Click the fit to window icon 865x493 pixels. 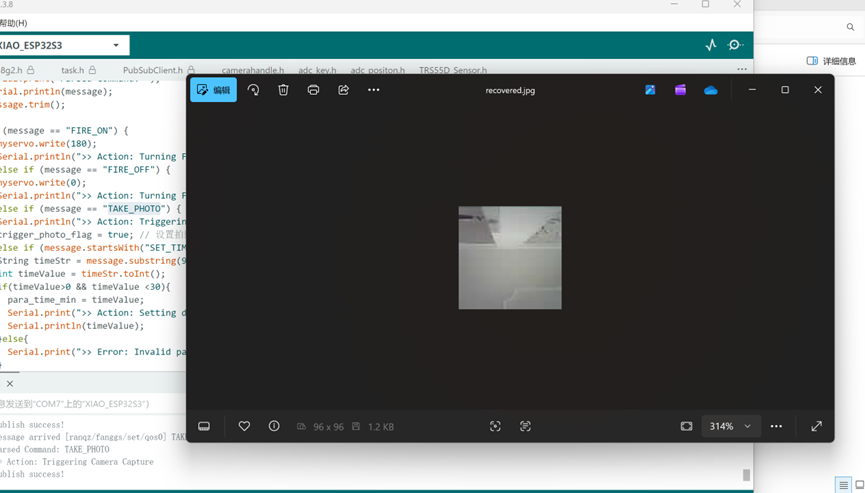686,426
